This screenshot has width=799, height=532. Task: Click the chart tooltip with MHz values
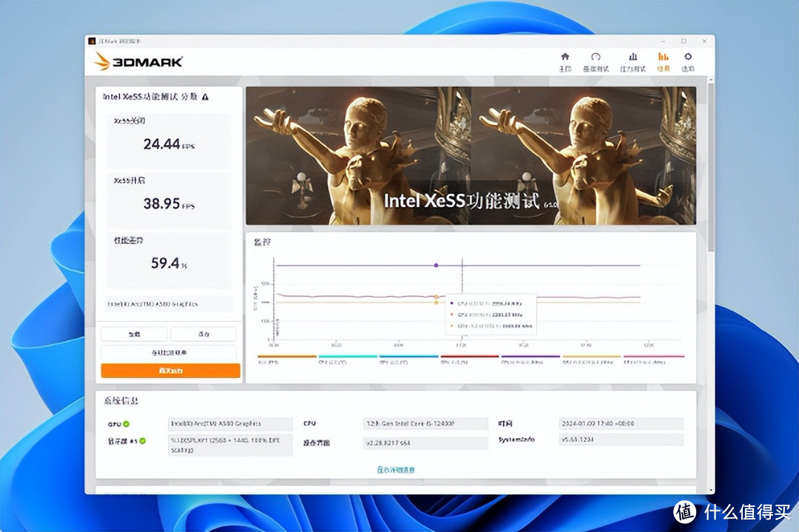pos(490,314)
